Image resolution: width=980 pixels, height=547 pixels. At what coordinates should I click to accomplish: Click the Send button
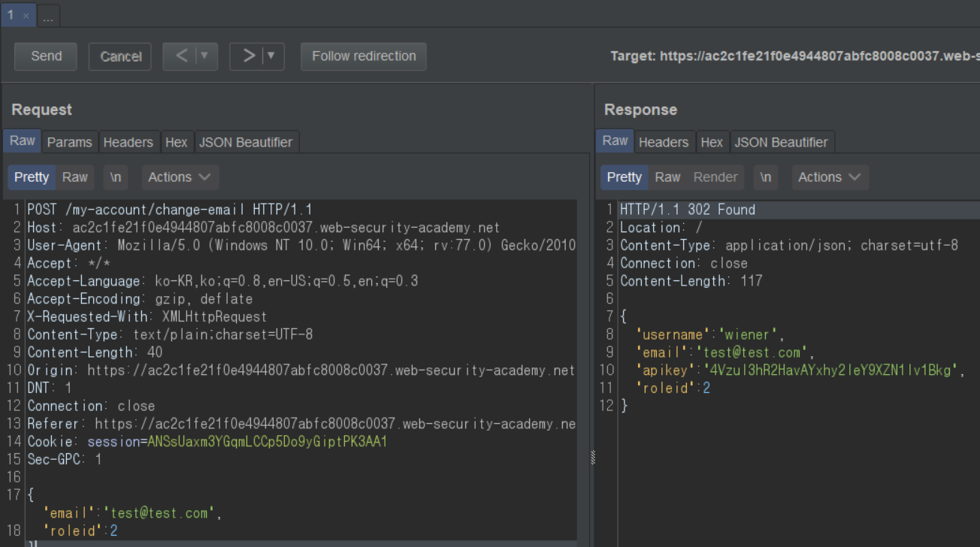click(46, 56)
